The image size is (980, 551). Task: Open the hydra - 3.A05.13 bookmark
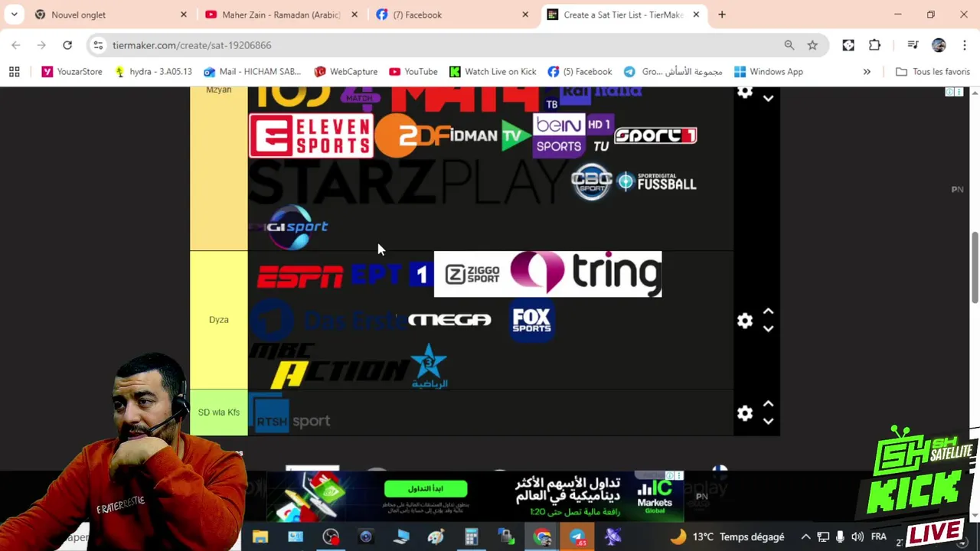[153, 72]
